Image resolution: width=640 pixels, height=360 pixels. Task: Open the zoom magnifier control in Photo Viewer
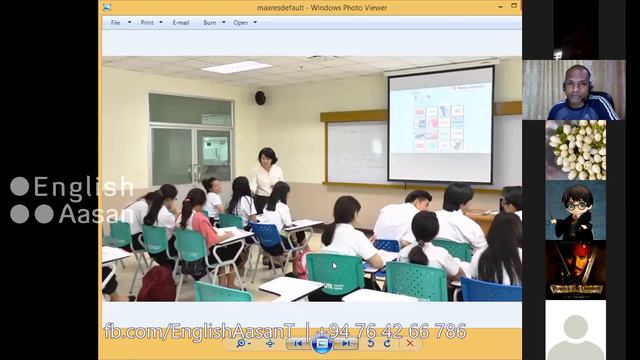[x=243, y=344]
